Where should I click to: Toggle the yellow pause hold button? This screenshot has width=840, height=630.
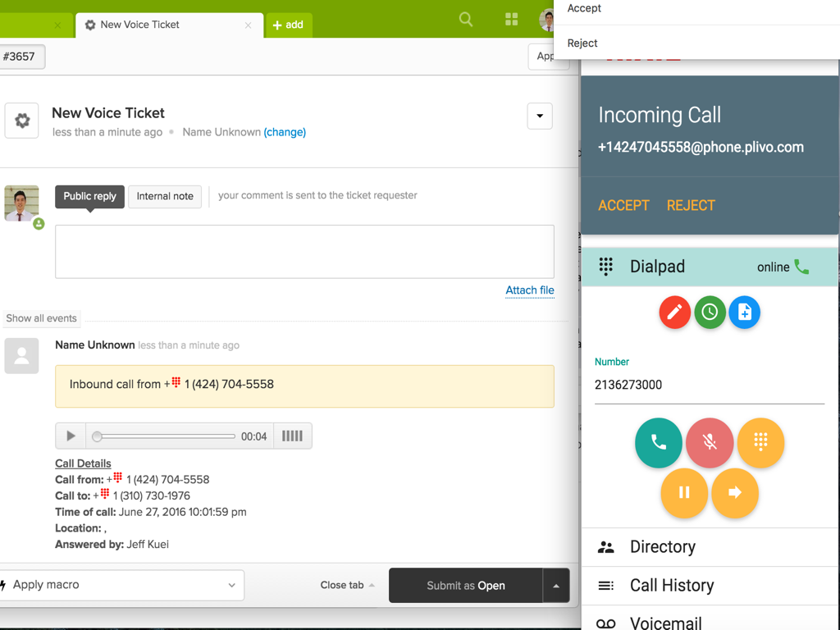click(683, 493)
